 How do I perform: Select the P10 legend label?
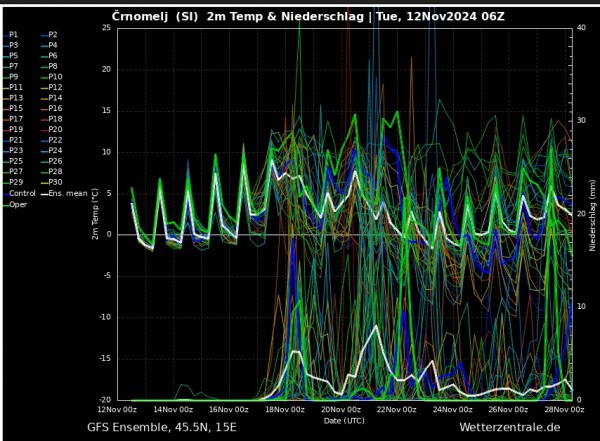[52, 77]
